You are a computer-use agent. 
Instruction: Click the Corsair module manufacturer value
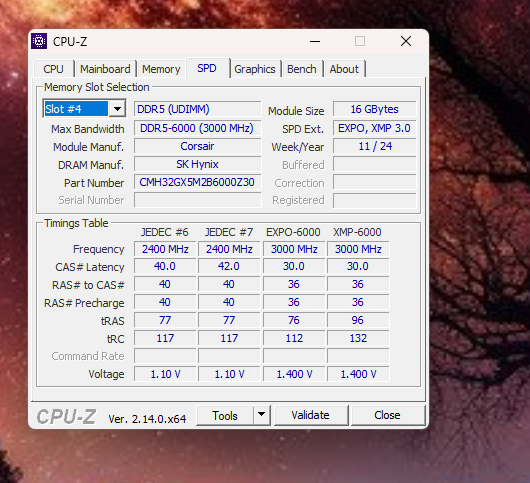pos(197,146)
